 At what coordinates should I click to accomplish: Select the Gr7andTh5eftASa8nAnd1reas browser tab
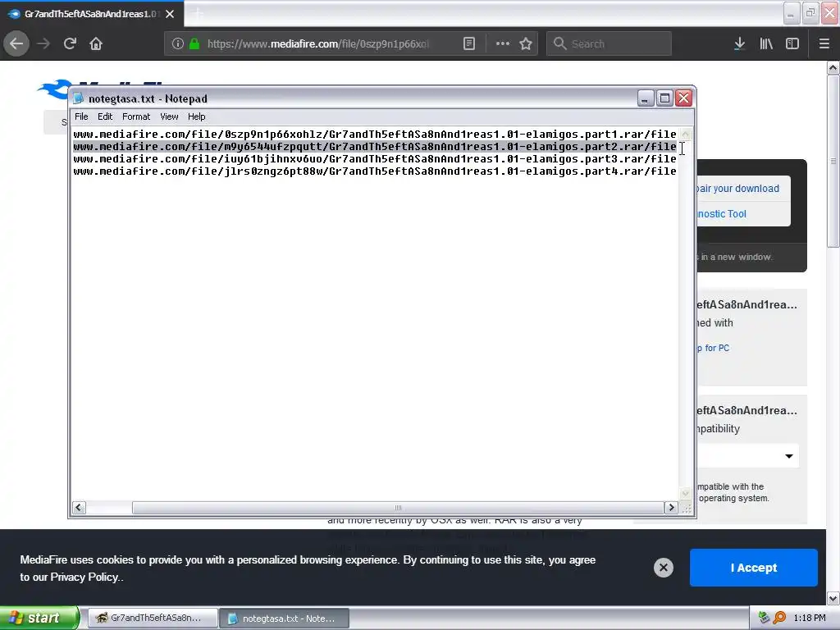pos(92,14)
